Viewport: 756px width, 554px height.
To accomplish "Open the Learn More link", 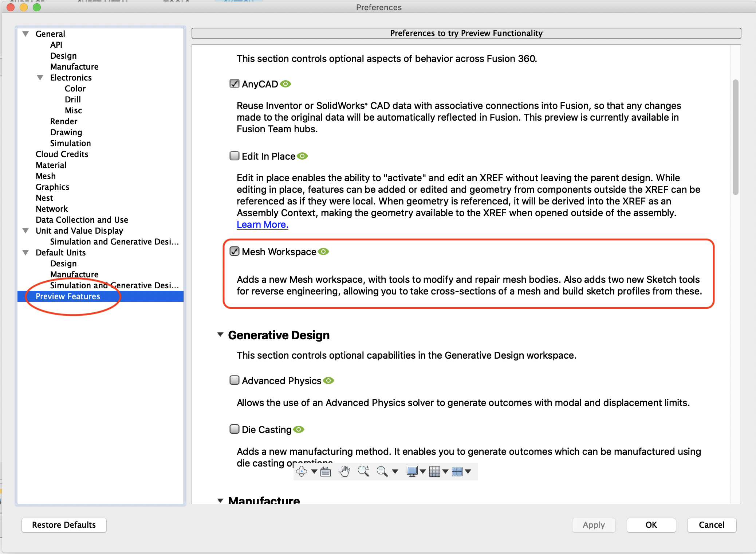I will [262, 225].
